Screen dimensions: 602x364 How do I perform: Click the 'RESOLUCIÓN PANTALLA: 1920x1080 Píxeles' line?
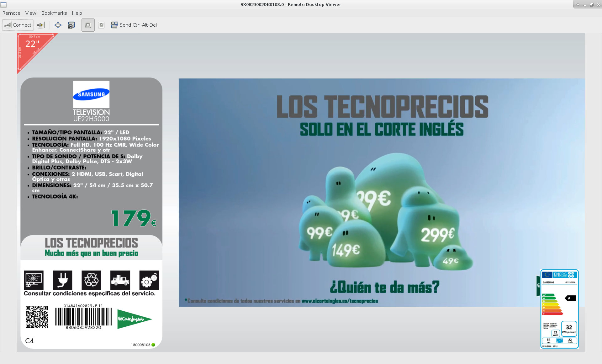point(92,138)
